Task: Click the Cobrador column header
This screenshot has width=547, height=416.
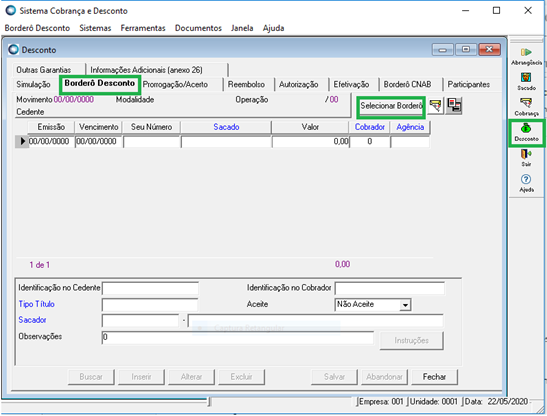Action: pyautogui.click(x=370, y=127)
